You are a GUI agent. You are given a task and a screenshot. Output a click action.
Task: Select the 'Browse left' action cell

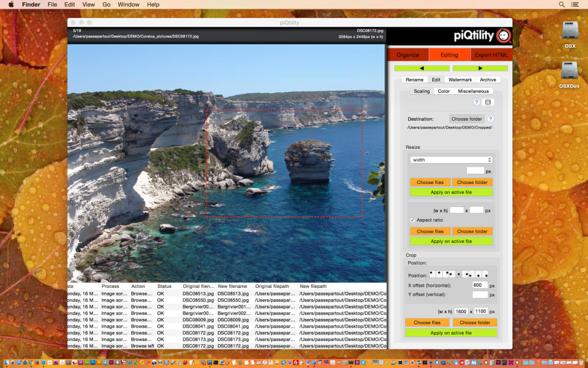coord(142,346)
